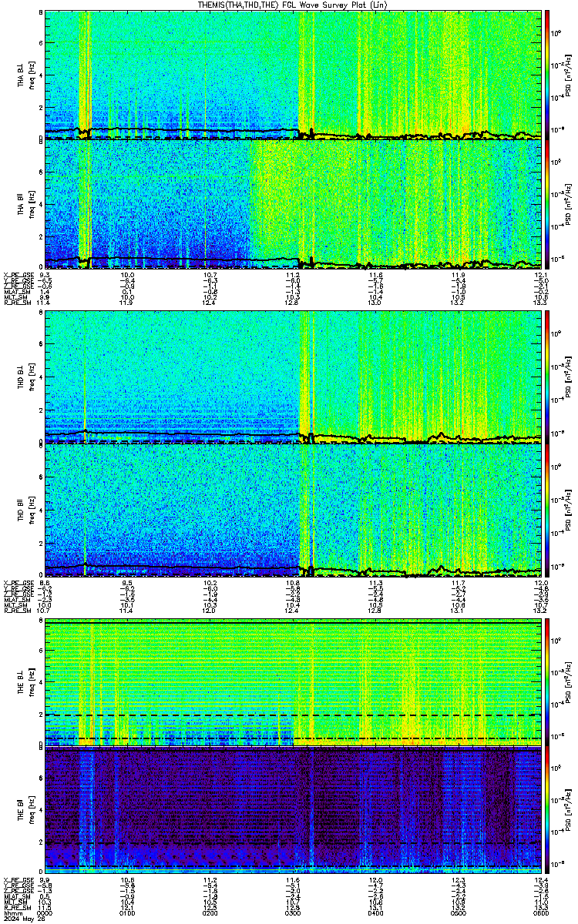The height and width of the screenshot is (924, 578).
Task: Click the THA B-parallel spectrogram panel
Action: tap(293, 204)
